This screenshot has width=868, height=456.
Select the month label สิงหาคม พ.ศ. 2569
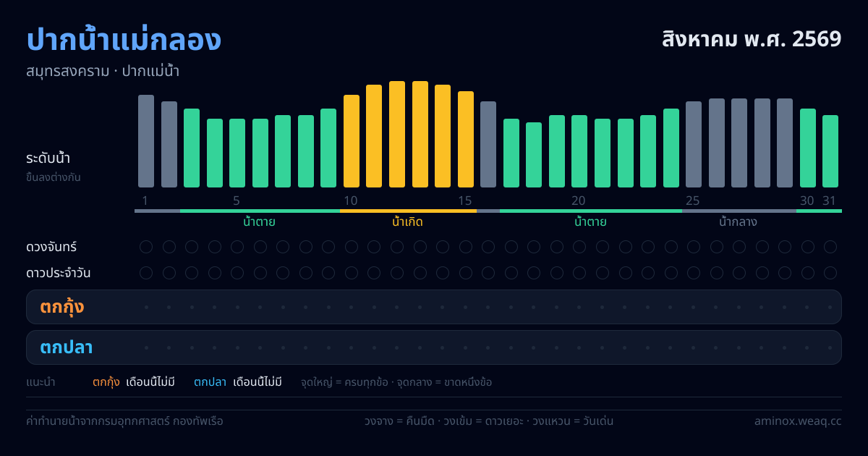pyautogui.click(x=752, y=38)
